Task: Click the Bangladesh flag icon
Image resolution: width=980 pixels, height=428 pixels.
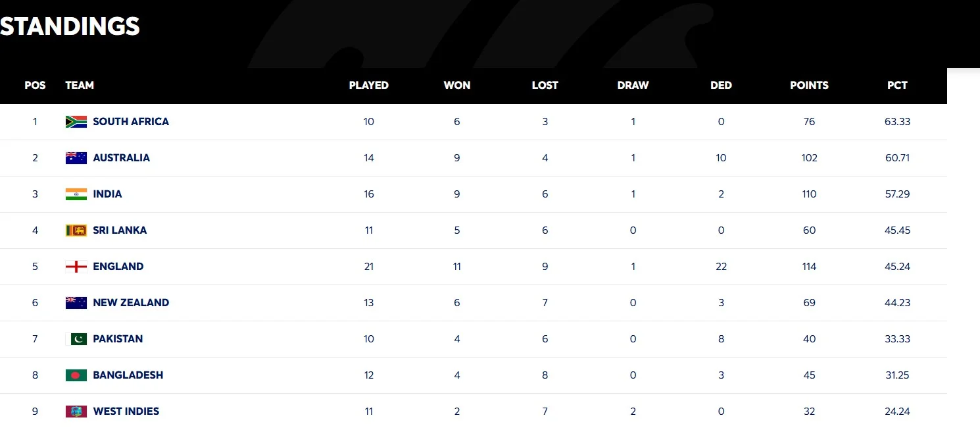Action: tap(76, 375)
